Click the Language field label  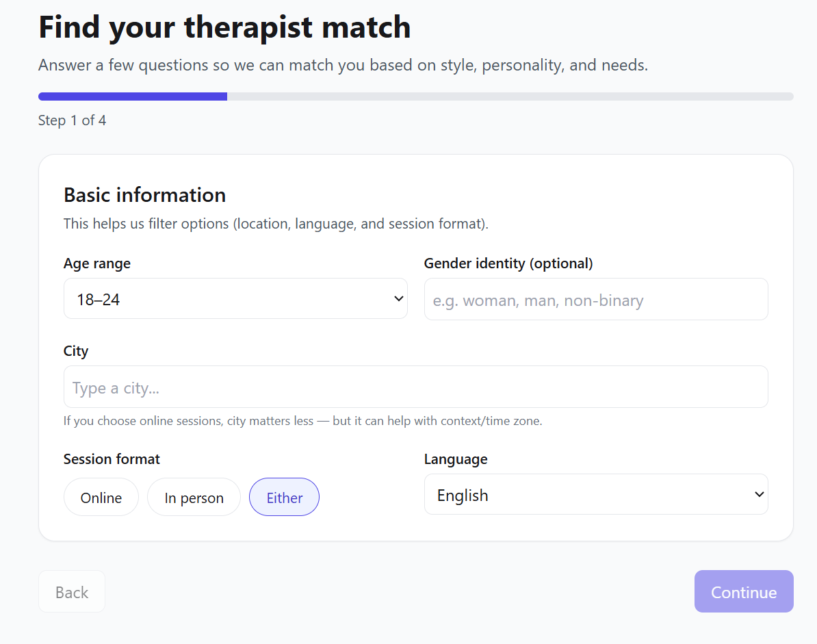456,459
